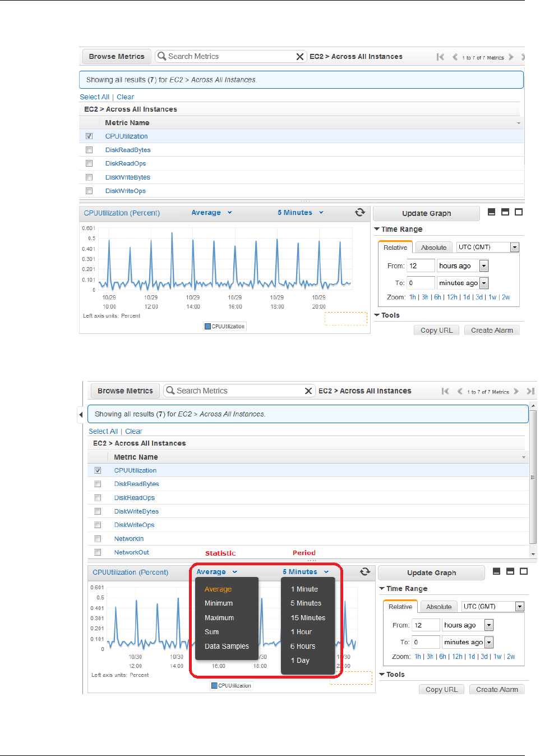Check the NetworkOut checkbox
The width and height of the screenshot is (540, 756).
(x=98, y=552)
